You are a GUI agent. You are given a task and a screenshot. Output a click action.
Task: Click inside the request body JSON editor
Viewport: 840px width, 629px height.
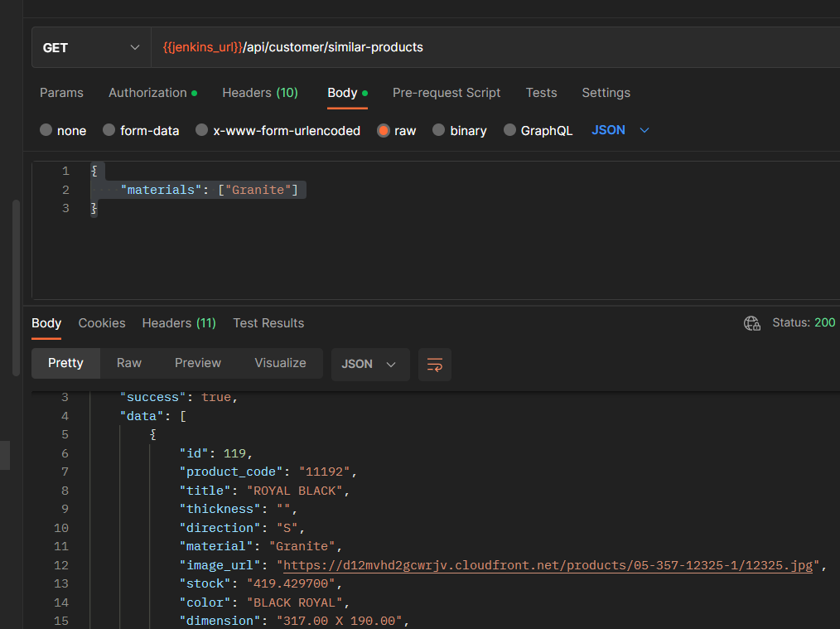coord(436,230)
